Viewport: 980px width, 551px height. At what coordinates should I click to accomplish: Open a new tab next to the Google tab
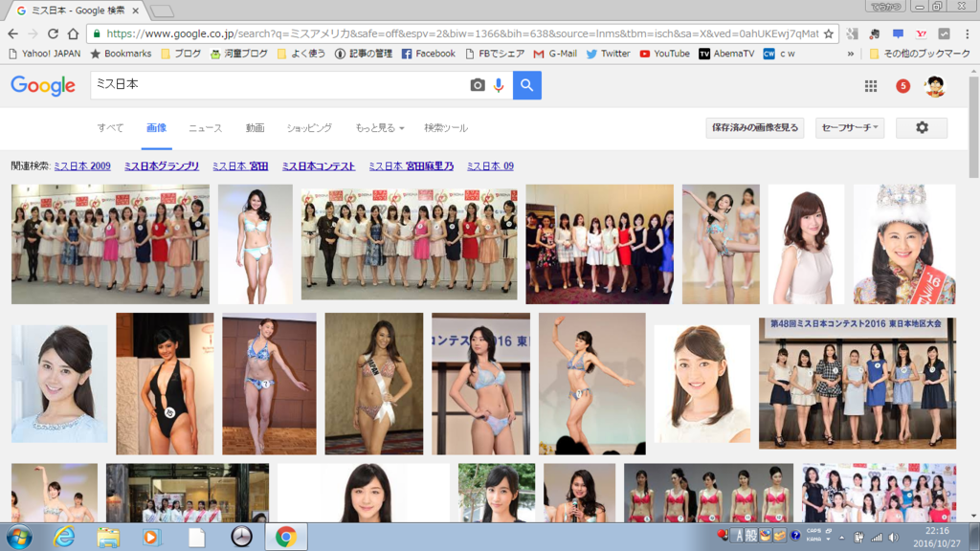pyautogui.click(x=163, y=11)
